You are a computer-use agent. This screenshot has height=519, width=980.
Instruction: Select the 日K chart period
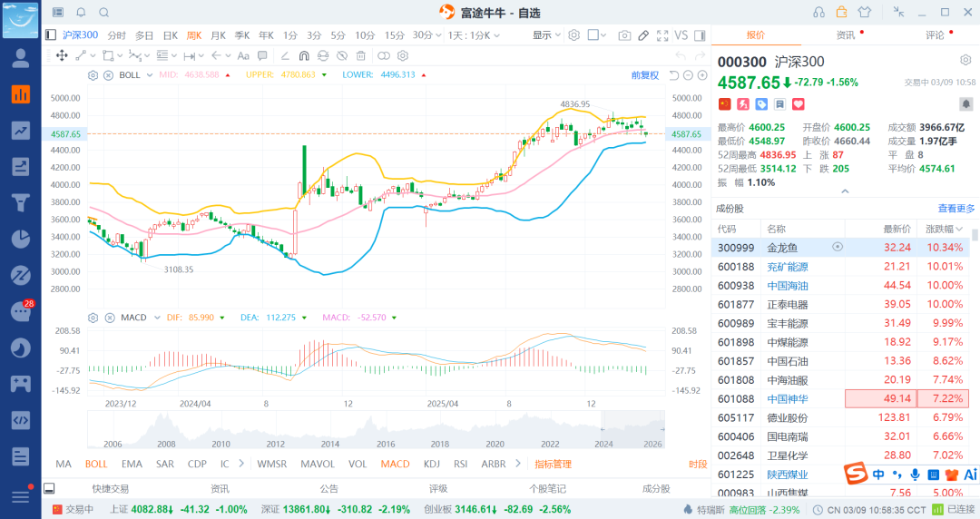[x=170, y=35]
